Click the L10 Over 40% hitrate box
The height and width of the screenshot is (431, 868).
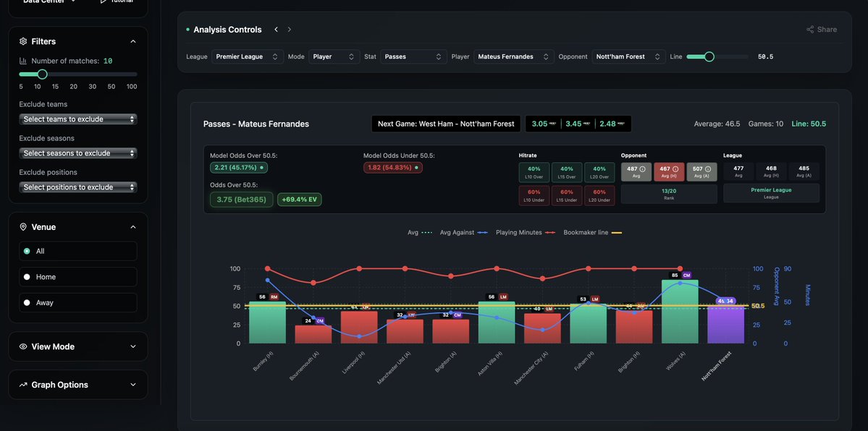coord(534,172)
